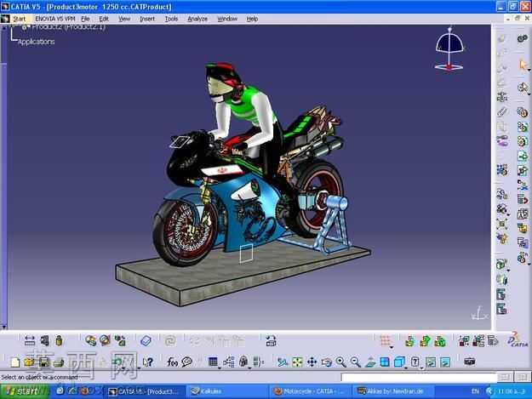
Task: Click the capture camera icon
Action: tap(469, 362)
